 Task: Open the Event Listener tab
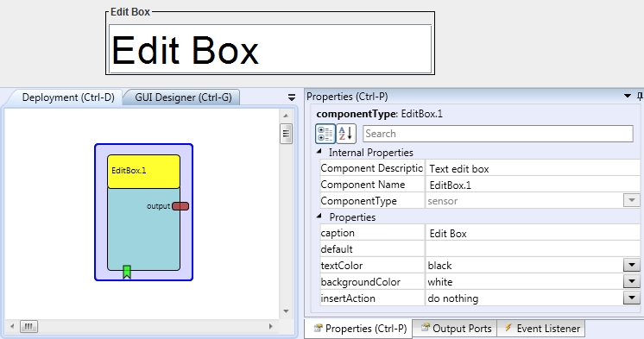pos(541,329)
